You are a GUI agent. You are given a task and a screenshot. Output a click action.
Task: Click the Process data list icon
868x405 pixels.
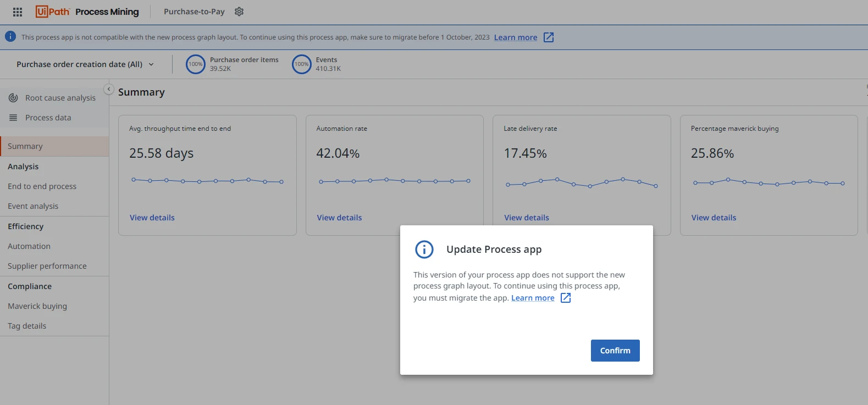pyautogui.click(x=13, y=118)
